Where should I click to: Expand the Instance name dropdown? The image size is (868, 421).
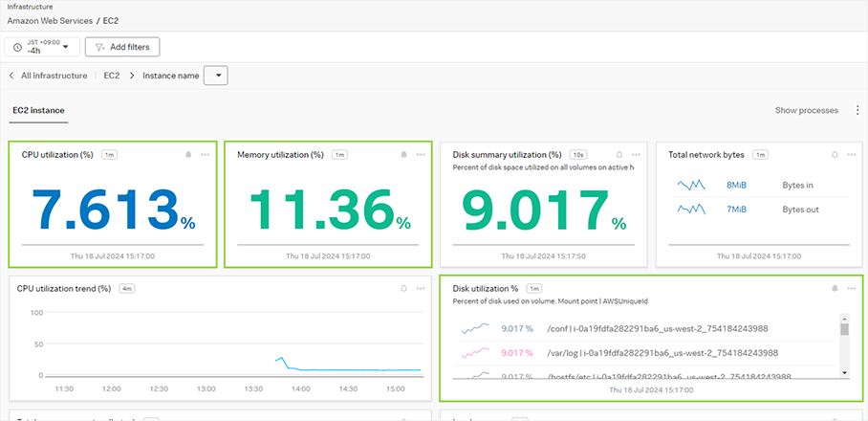click(x=215, y=76)
